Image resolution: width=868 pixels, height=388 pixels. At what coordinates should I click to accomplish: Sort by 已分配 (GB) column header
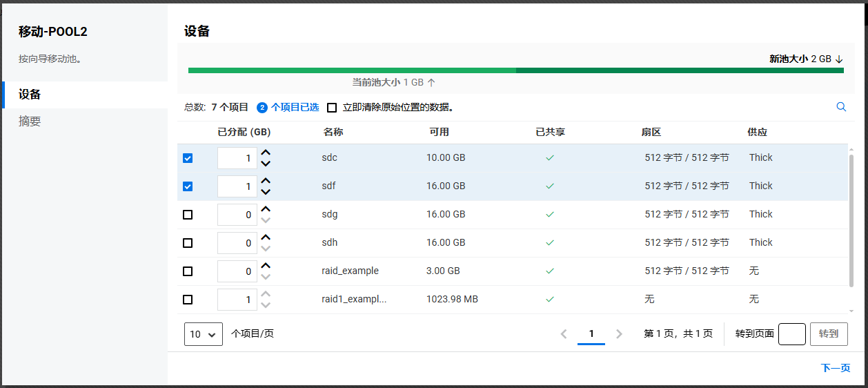pyautogui.click(x=244, y=132)
